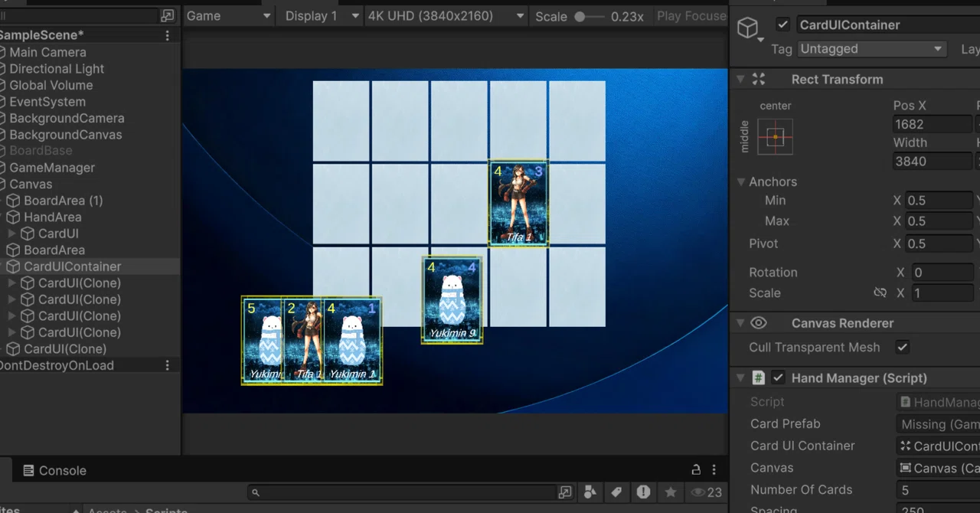The width and height of the screenshot is (980, 513).
Task: Open the SampleScene options kebab menu
Action: point(168,35)
